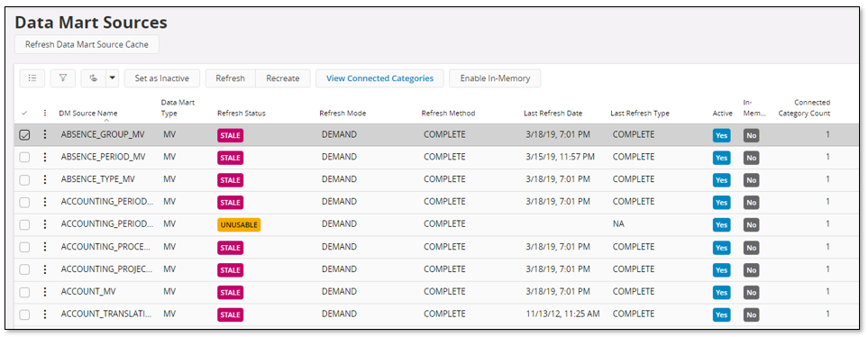Click the UNUSABLE status badge
The image size is (868, 337).
[x=239, y=224]
